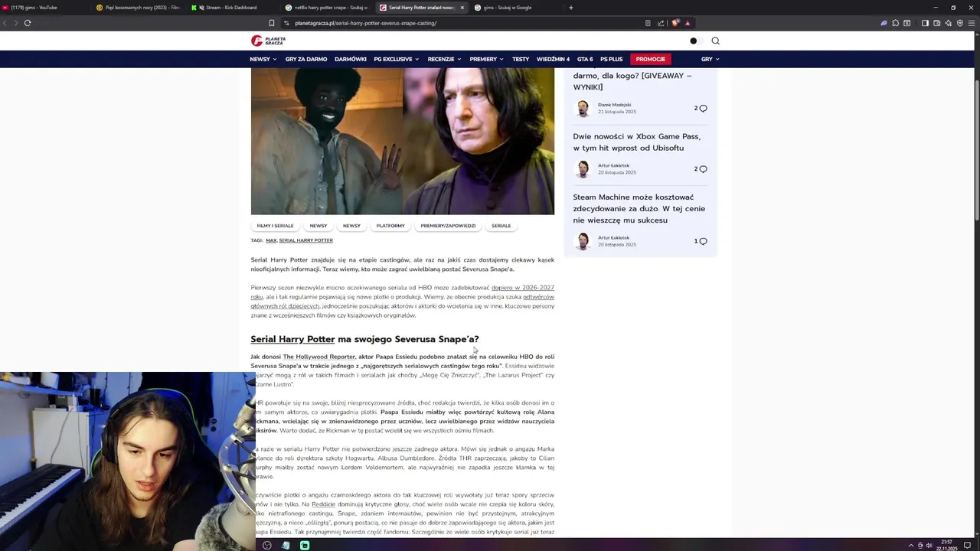Open comments on the Xbox Game Pass article

(x=701, y=169)
